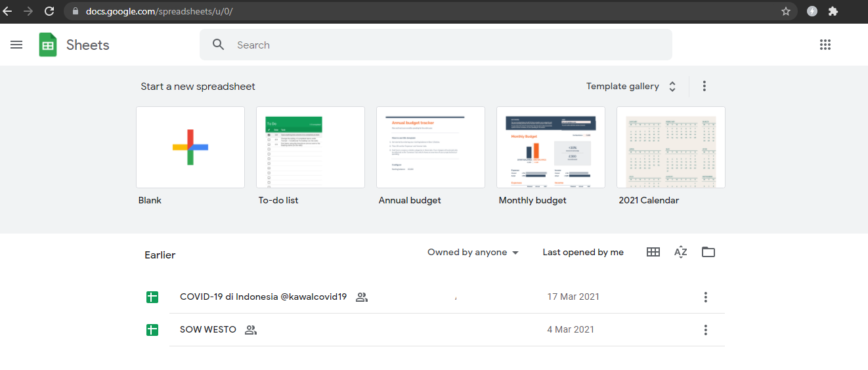Open more actions for COVID-19 di Indonesia file

click(706, 297)
